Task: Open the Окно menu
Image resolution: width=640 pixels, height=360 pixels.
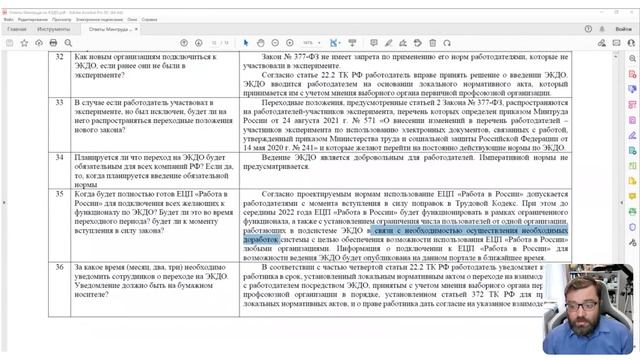Action: [132, 19]
